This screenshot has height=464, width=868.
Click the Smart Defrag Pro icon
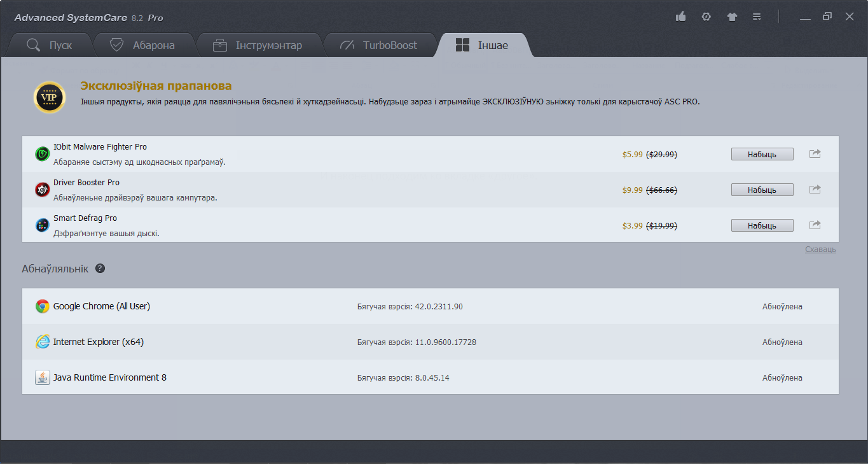pyautogui.click(x=43, y=225)
